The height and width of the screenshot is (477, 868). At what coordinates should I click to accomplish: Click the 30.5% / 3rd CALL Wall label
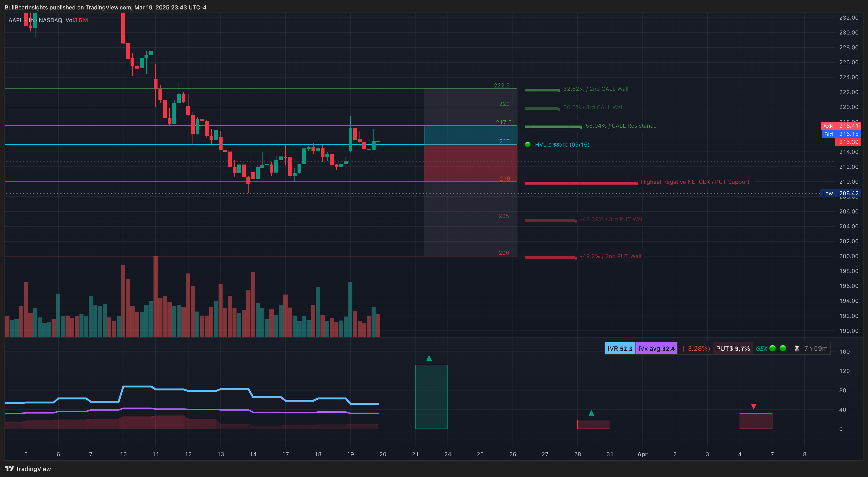[593, 108]
